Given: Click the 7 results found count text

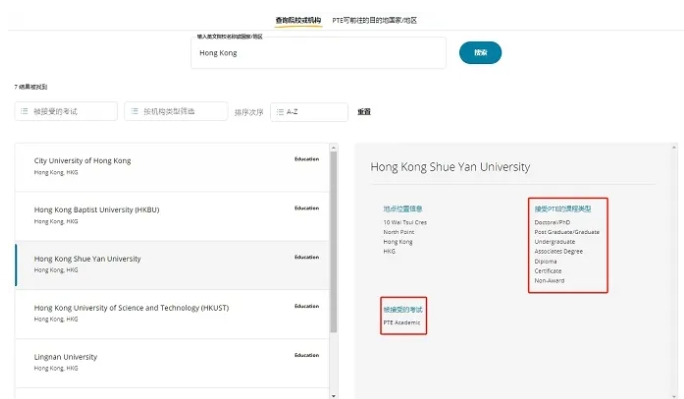Looking at the screenshot, I should tap(31, 87).
